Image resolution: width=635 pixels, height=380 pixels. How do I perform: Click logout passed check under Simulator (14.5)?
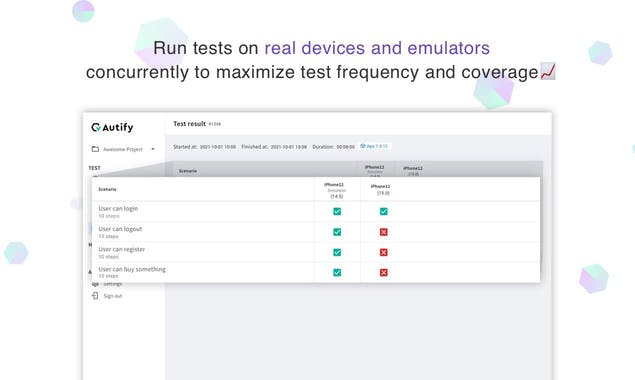click(337, 232)
